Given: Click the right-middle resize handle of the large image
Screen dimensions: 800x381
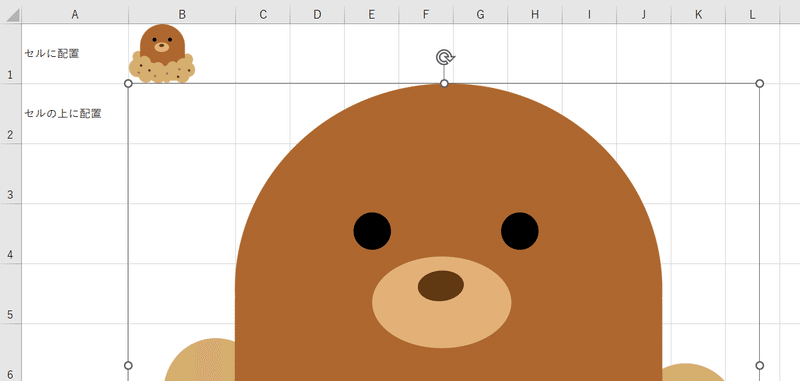Looking at the screenshot, I should tap(759, 365).
